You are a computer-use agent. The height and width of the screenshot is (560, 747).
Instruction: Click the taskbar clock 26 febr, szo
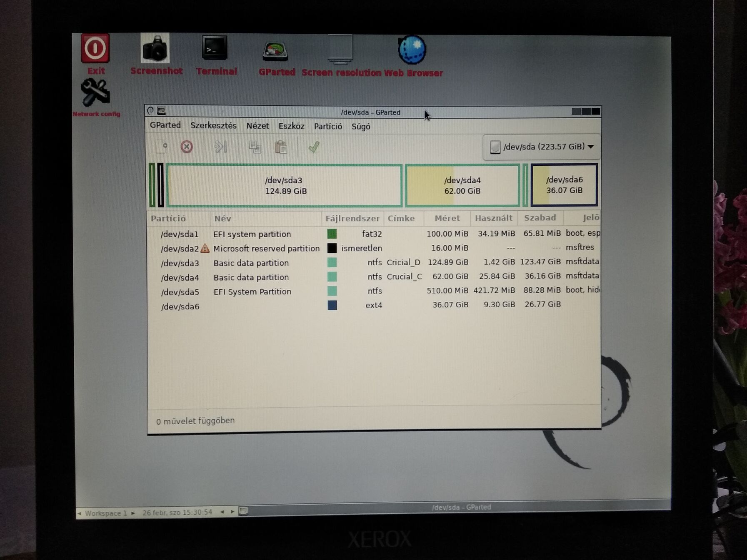coord(177,512)
